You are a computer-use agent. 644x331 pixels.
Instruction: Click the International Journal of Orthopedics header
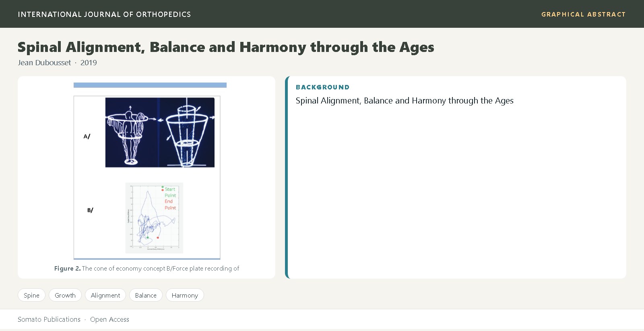[104, 14]
